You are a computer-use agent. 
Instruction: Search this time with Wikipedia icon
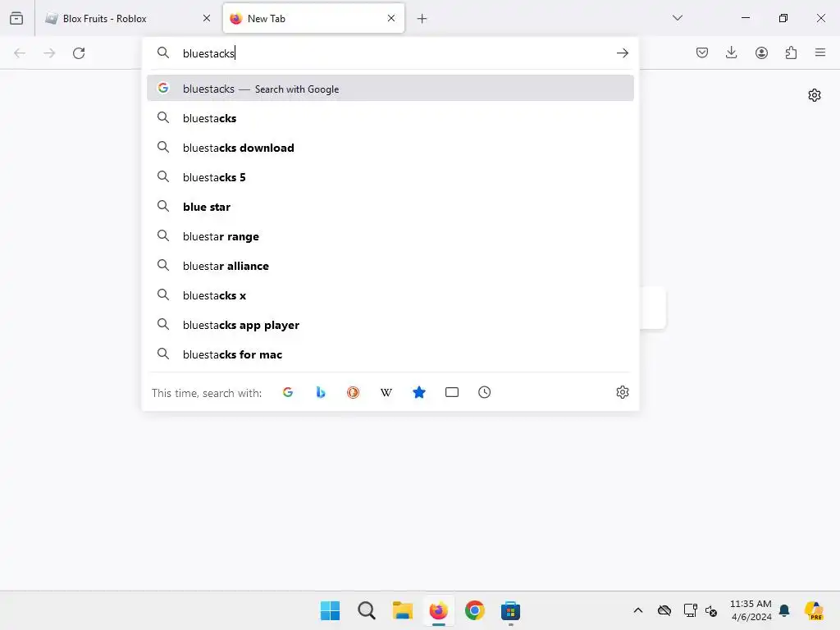pos(386,392)
